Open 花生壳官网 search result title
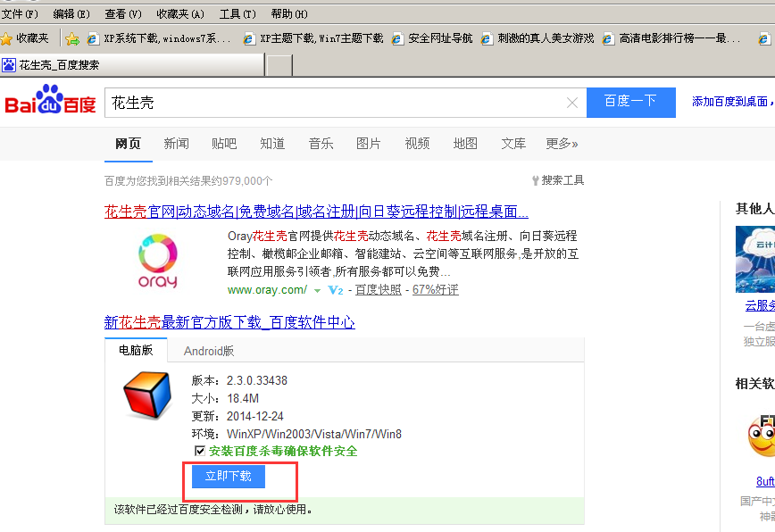This screenshot has height=532, width=775. click(316, 212)
